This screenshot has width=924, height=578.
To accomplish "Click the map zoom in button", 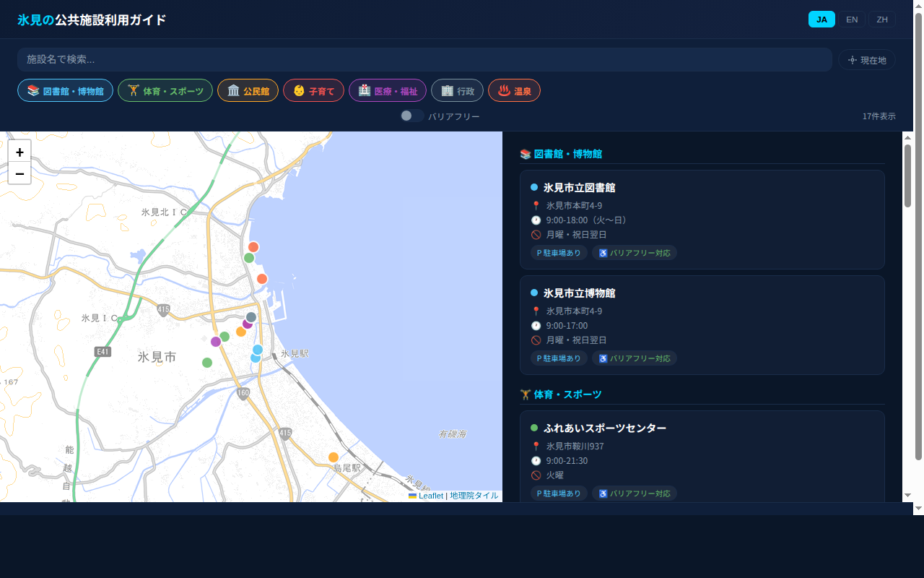I will click(x=19, y=152).
